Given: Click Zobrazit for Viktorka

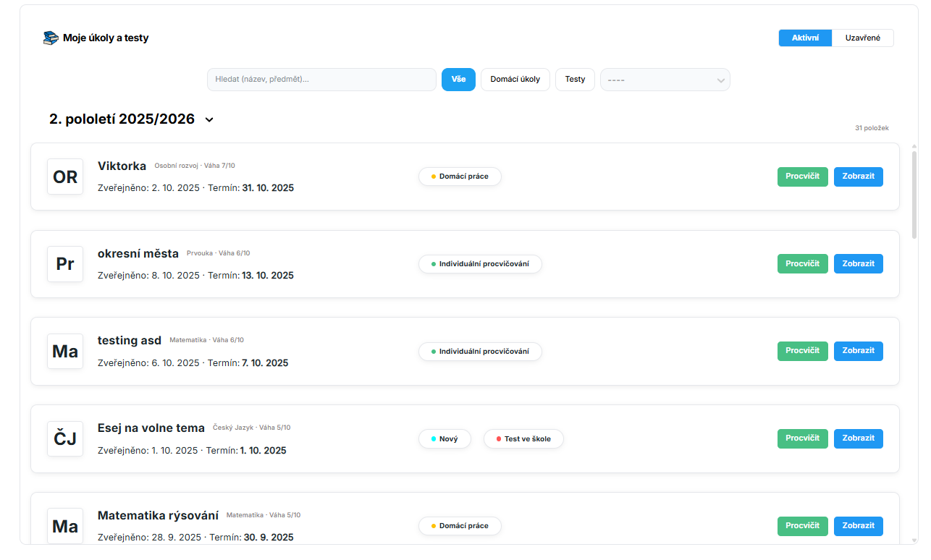Looking at the screenshot, I should [859, 177].
